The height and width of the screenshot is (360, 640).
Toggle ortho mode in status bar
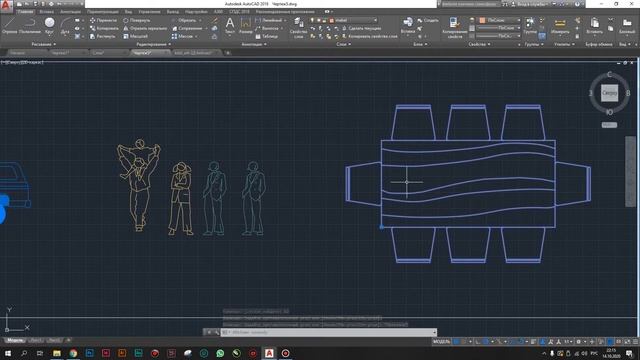[478, 342]
